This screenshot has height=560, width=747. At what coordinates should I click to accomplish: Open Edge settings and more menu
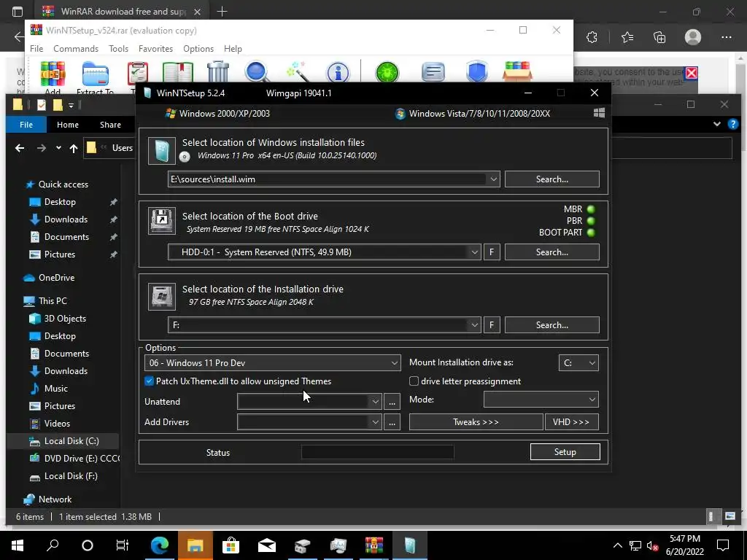click(x=726, y=37)
